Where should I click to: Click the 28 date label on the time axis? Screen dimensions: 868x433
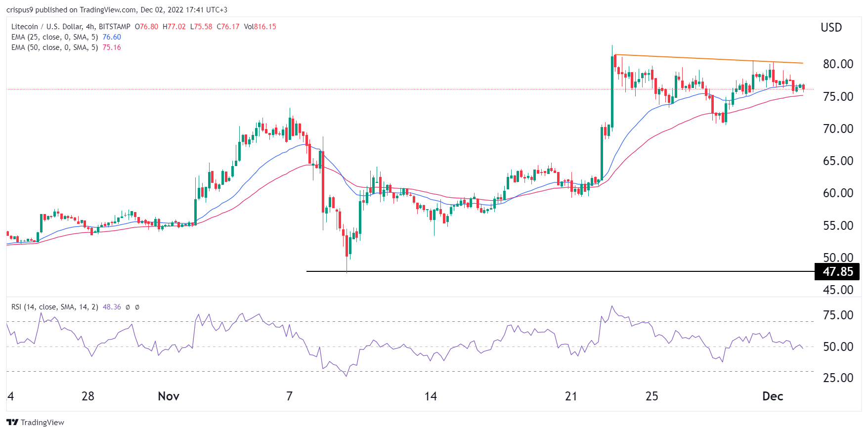[x=88, y=396]
